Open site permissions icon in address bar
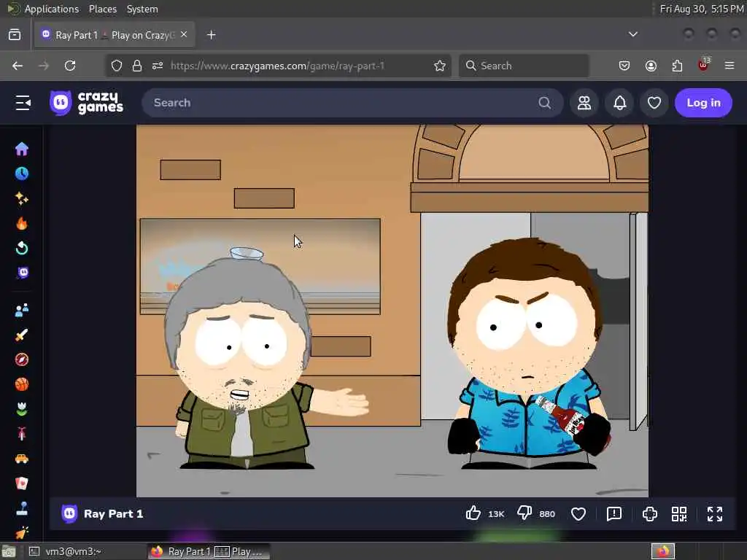 click(x=158, y=66)
